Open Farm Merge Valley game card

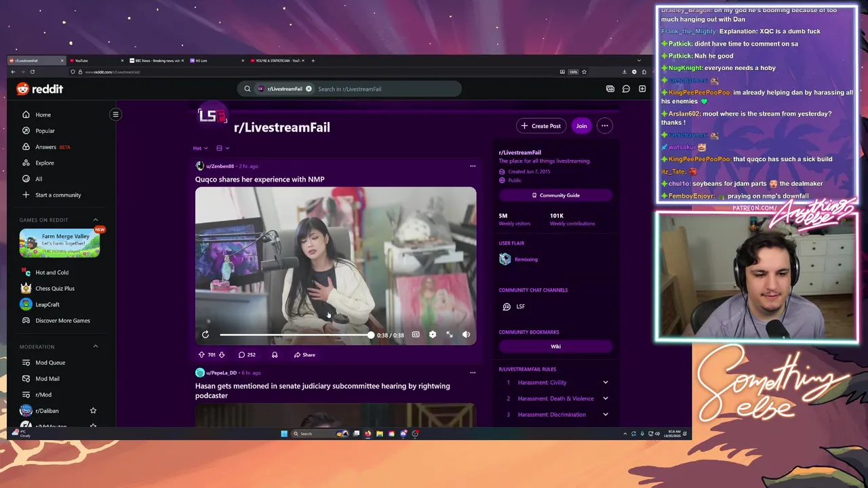point(60,243)
